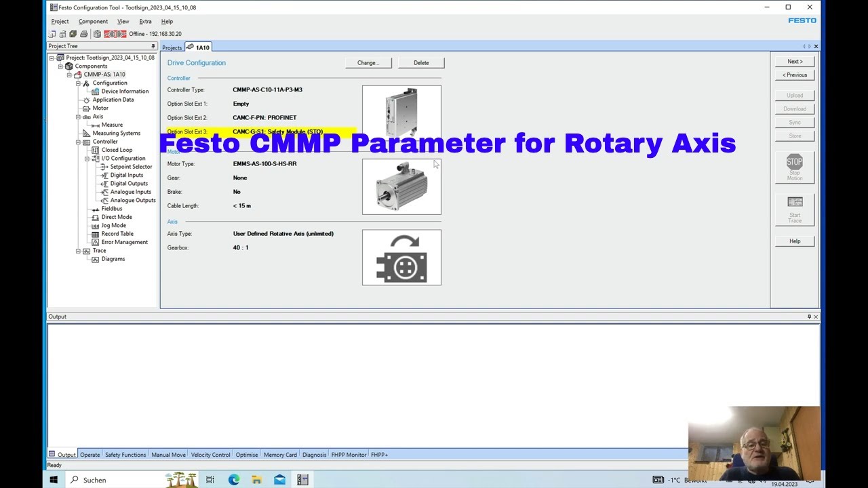868x488 pixels.
Task: Click the Open Project toolbar icon
Action: tap(62, 34)
